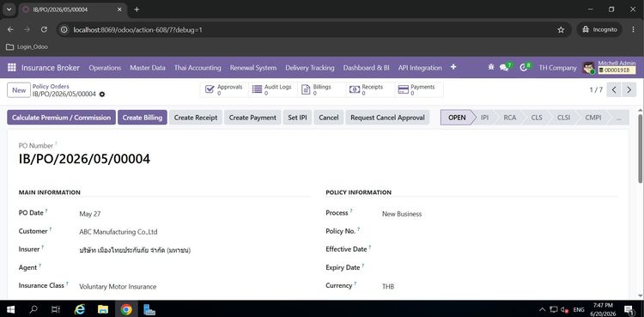Click the Create Payment button
The height and width of the screenshot is (317, 644).
pos(252,117)
